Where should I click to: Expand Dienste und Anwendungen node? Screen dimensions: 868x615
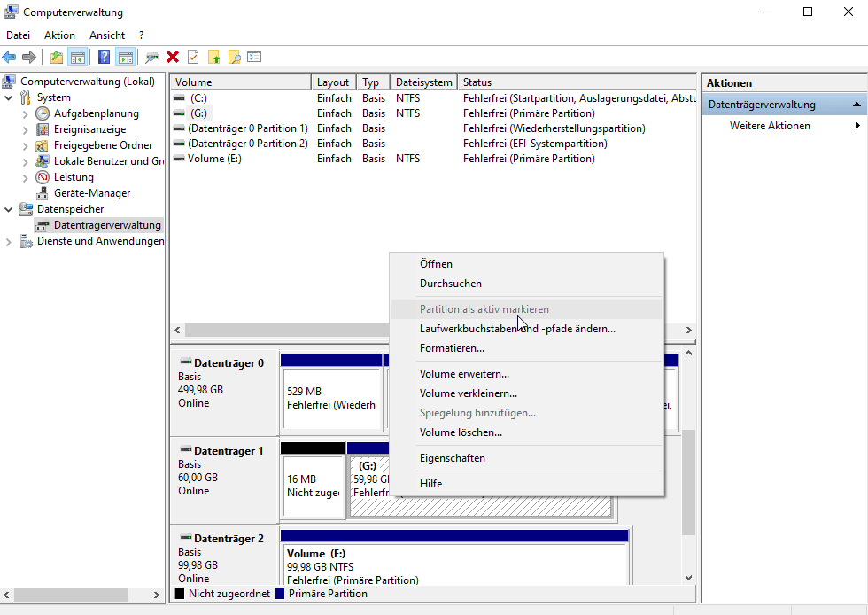click(x=9, y=241)
